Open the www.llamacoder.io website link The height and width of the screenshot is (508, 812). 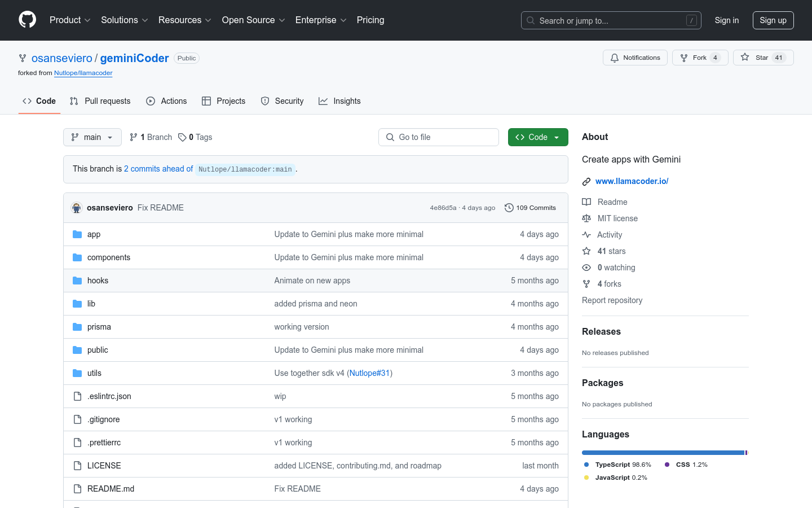tap(632, 181)
